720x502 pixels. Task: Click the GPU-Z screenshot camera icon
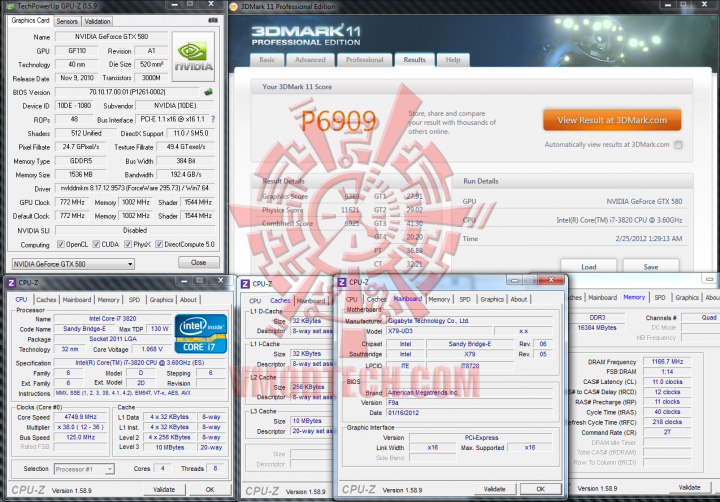click(x=213, y=20)
